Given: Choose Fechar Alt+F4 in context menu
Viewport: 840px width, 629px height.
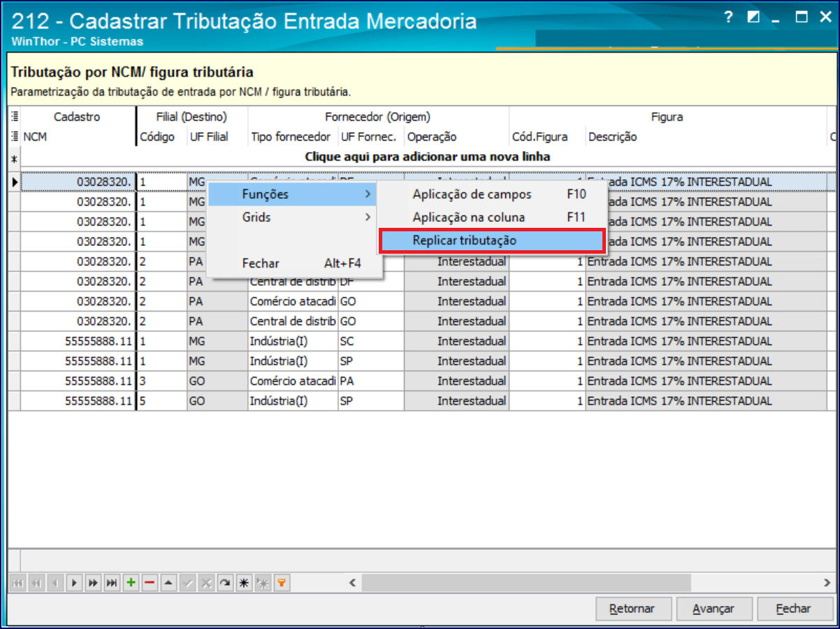Looking at the screenshot, I should [292, 263].
